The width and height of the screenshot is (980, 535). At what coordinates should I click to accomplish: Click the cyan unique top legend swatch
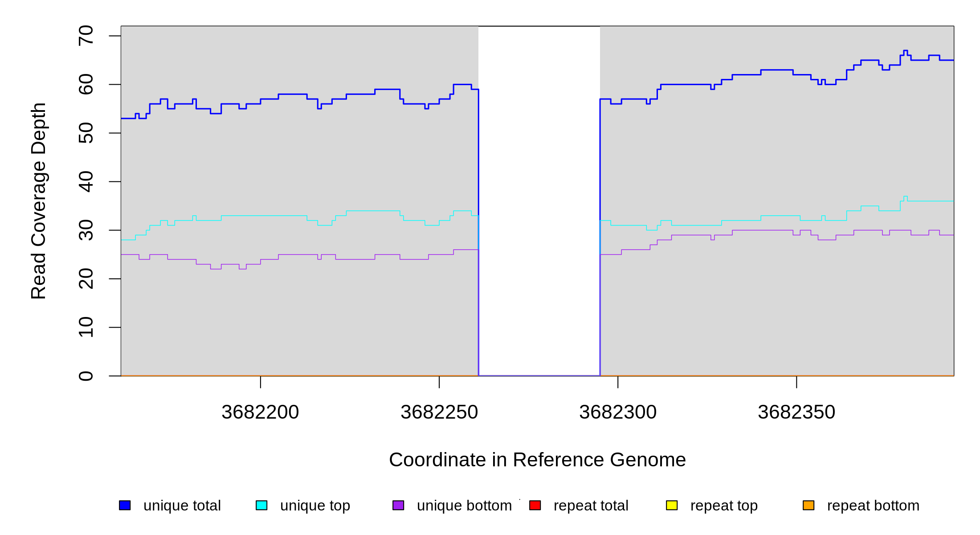pos(261,505)
